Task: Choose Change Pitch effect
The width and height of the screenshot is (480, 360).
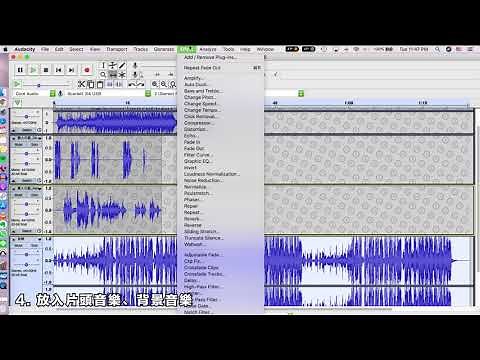Action: point(220,97)
